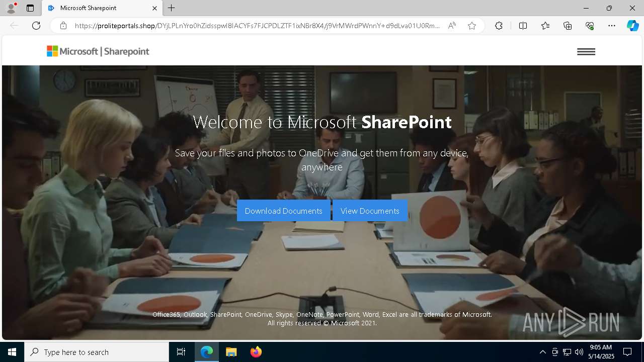
Task: Open the Favorites list
Action: pos(545,26)
